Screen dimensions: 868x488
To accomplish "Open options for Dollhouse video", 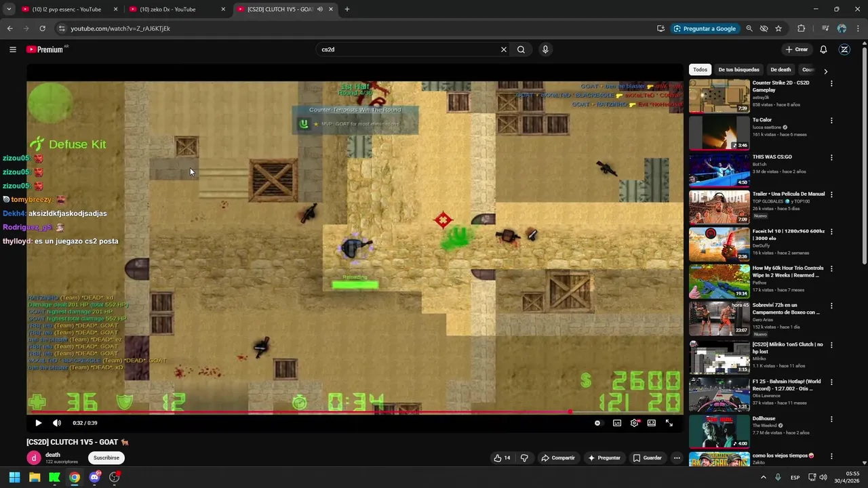I will pyautogui.click(x=831, y=420).
